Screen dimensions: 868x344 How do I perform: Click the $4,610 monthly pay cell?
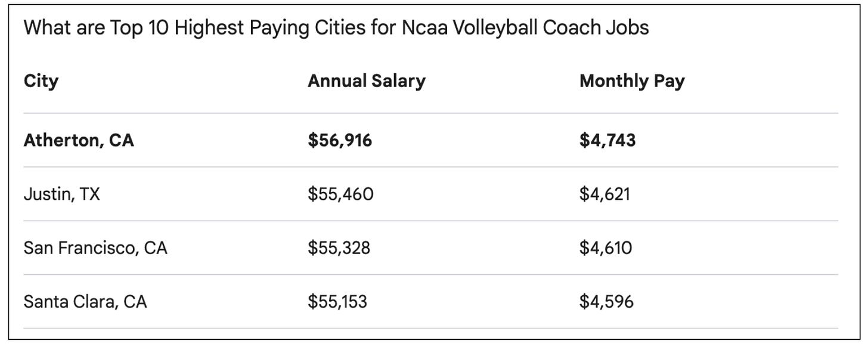(606, 248)
